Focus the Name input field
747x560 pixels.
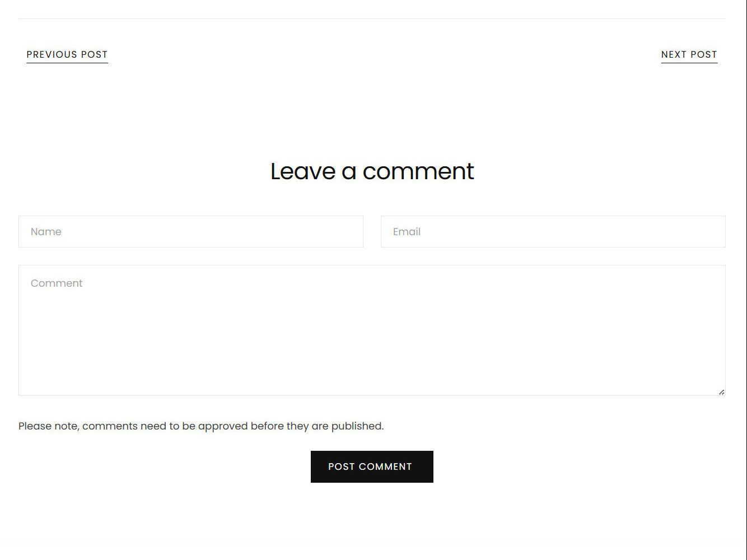(x=191, y=231)
